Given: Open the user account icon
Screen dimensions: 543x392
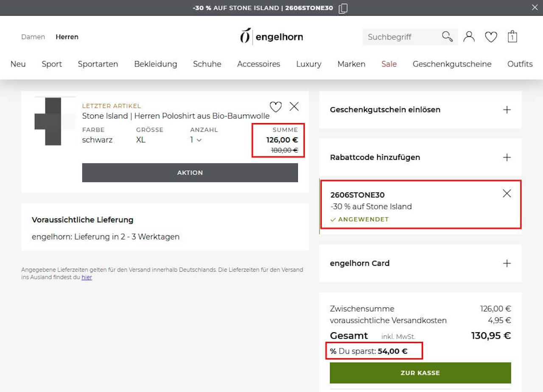Looking at the screenshot, I should pos(469,37).
